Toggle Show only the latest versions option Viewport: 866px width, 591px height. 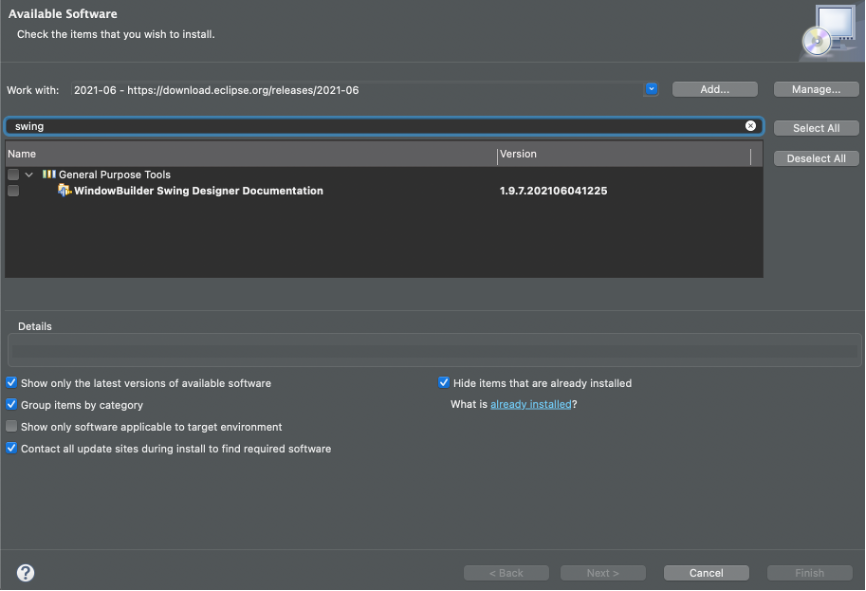click(x=11, y=383)
